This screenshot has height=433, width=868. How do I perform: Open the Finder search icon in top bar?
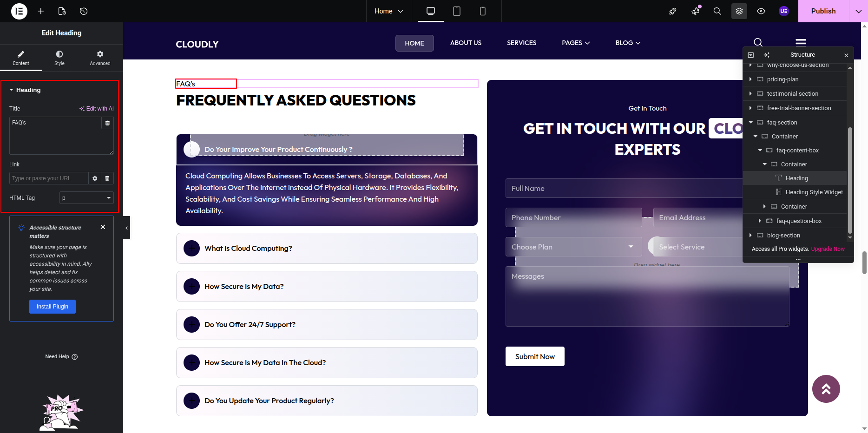tap(717, 11)
